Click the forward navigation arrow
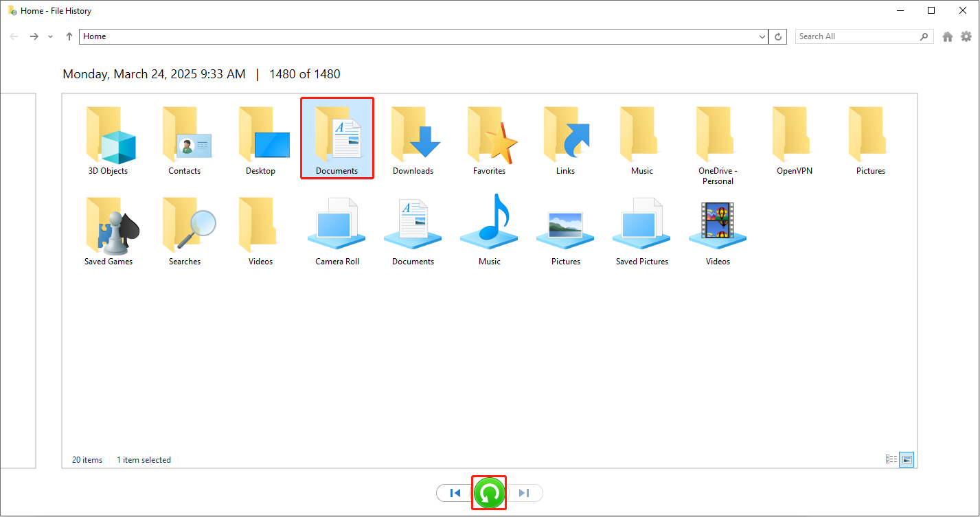Screen dimensions: 980x517 (34, 36)
